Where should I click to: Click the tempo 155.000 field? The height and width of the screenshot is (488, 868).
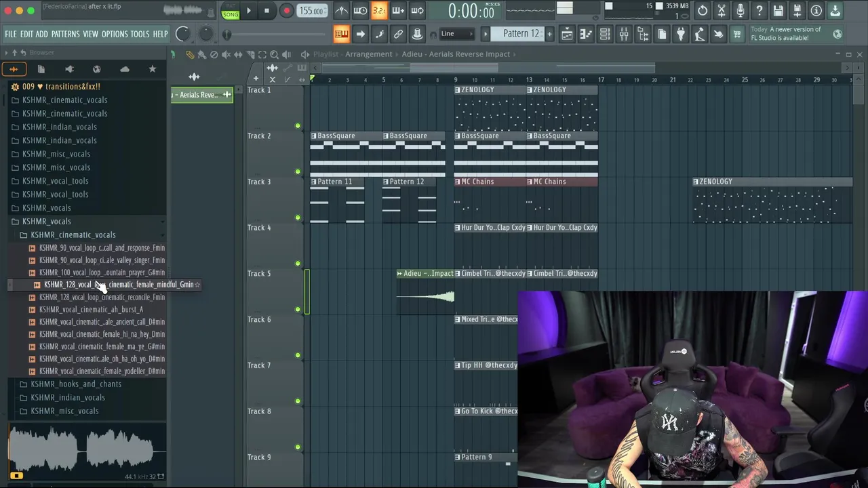(311, 11)
